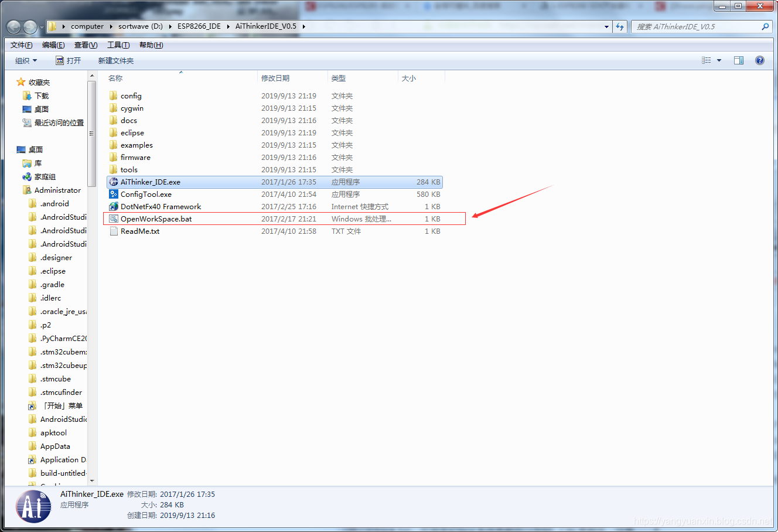Select the ReadMe.txt file icon
Image resolution: width=778 pixels, height=532 pixels.
click(114, 231)
